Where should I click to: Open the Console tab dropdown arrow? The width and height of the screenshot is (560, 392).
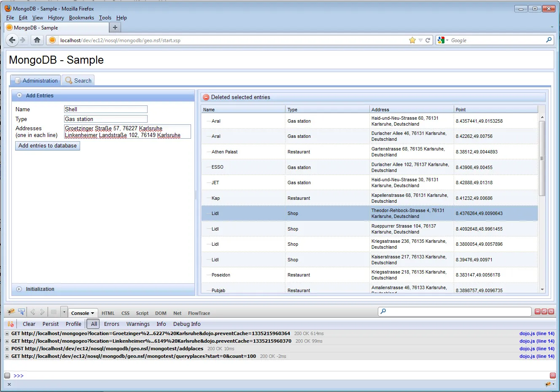pyautogui.click(x=92, y=313)
